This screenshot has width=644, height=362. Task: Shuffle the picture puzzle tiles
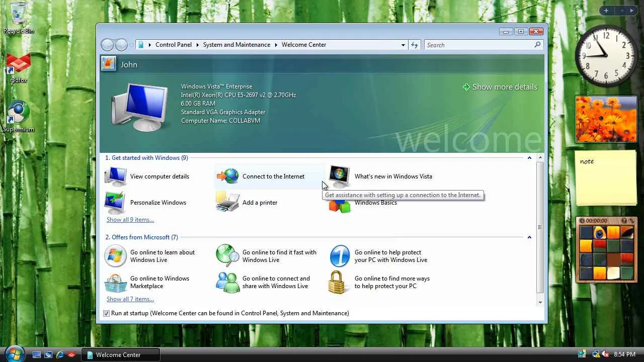point(631,221)
